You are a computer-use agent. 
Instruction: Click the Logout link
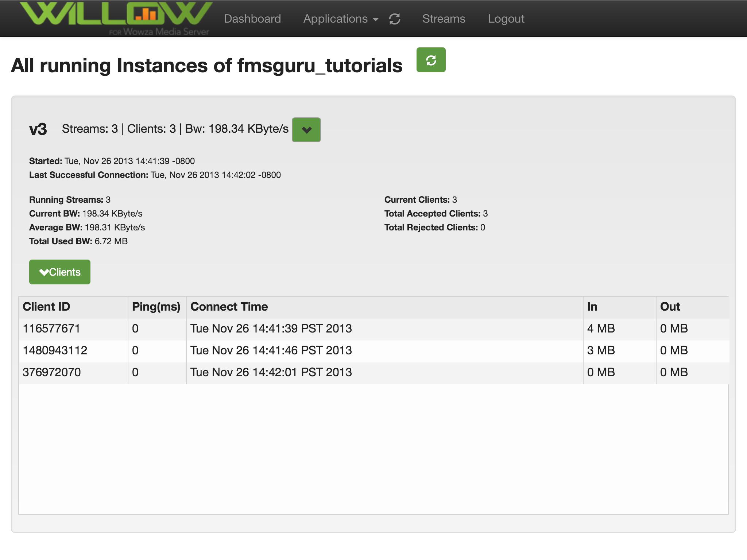[x=506, y=19]
